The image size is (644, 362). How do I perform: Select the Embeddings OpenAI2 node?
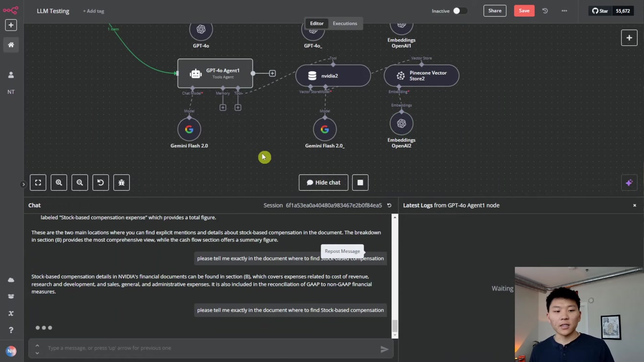coord(402,124)
